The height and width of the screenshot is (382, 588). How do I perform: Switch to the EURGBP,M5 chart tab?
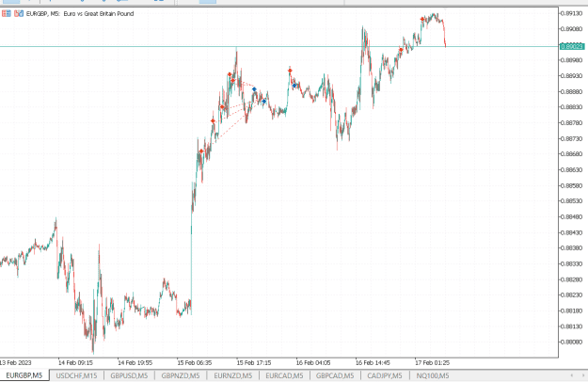point(24,375)
